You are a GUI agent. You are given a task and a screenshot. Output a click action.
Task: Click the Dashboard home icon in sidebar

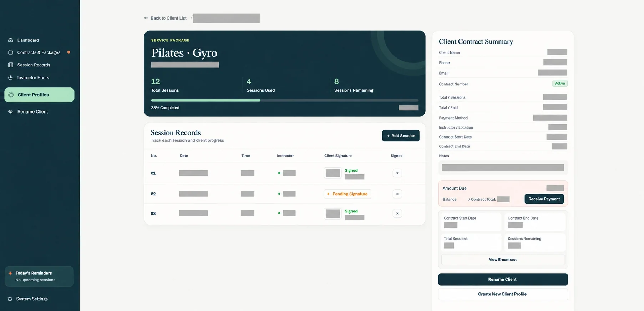pyautogui.click(x=11, y=40)
